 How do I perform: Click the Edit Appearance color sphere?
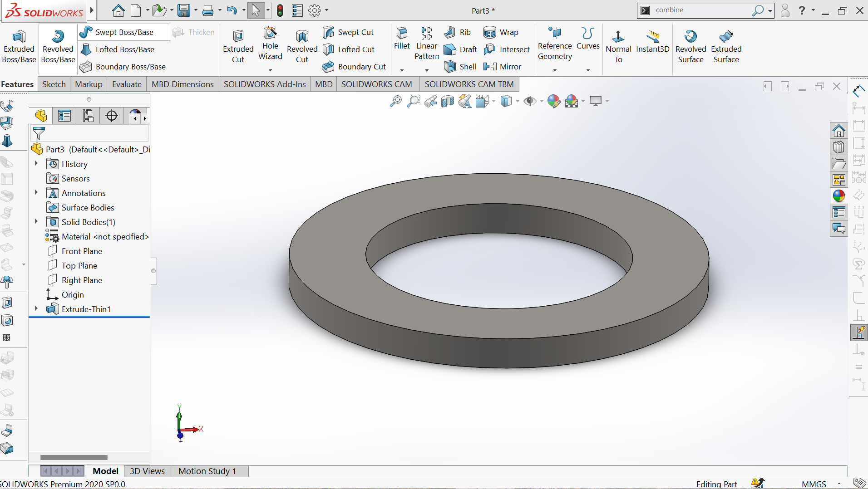coord(553,101)
